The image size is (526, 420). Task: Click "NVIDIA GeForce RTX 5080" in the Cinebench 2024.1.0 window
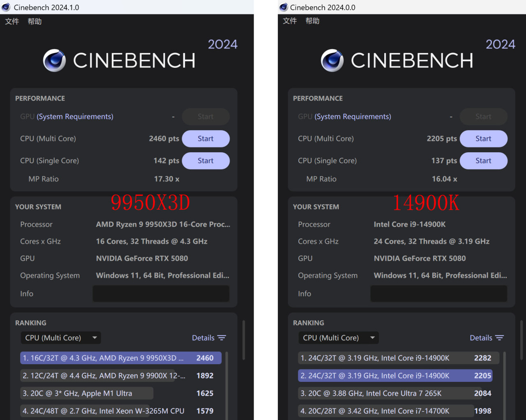coord(142,258)
